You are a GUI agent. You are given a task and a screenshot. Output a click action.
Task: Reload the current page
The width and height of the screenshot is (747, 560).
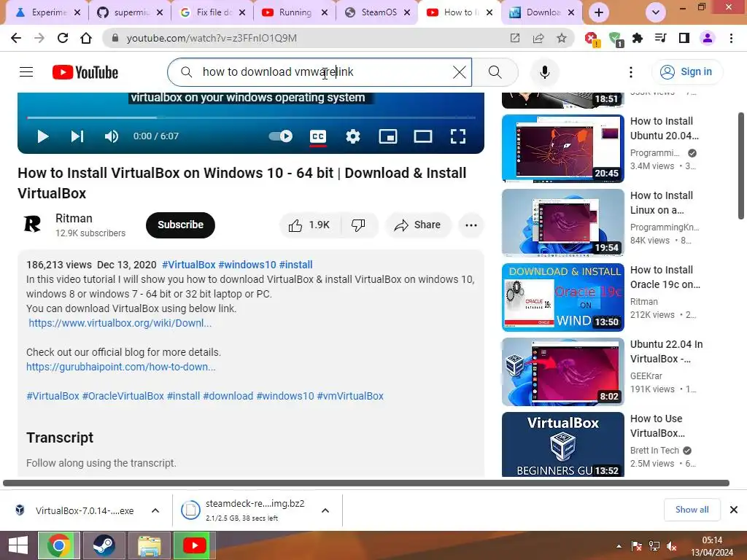(x=63, y=38)
